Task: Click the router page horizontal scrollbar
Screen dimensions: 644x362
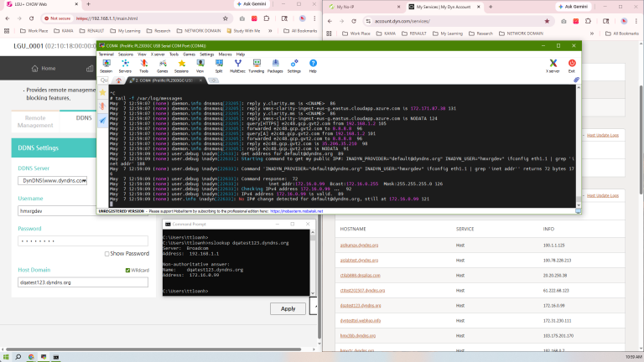Action: [x=154, y=349]
